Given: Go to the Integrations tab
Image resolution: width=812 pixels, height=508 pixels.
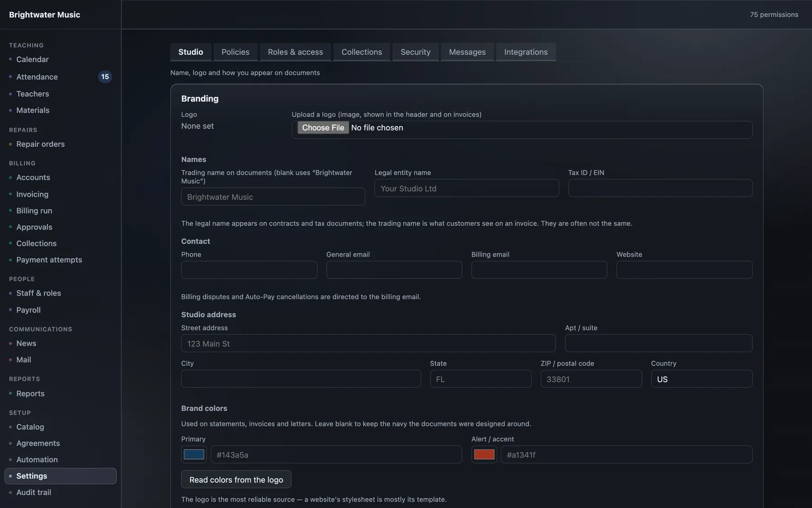Looking at the screenshot, I should (526, 52).
